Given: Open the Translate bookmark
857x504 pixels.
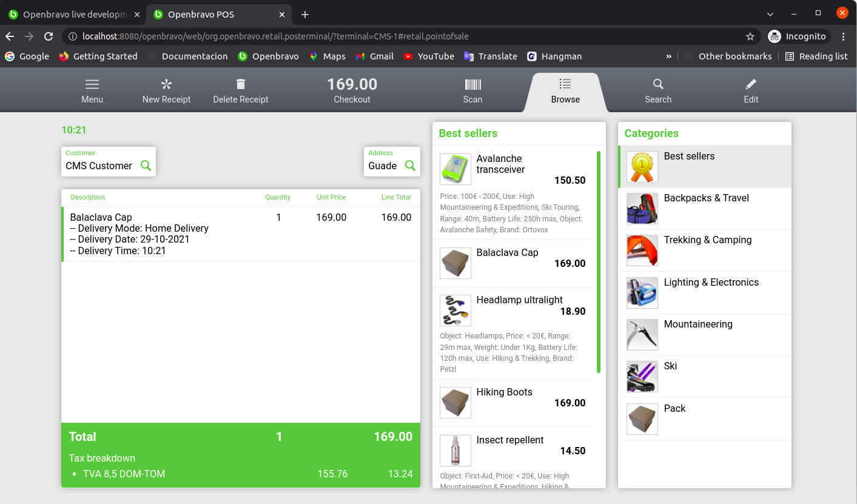Looking at the screenshot, I should click(491, 56).
